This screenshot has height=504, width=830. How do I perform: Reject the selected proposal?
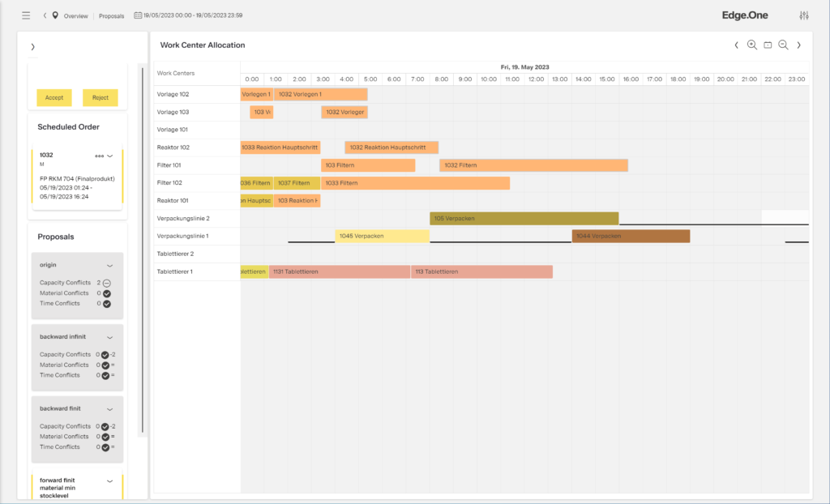(100, 97)
